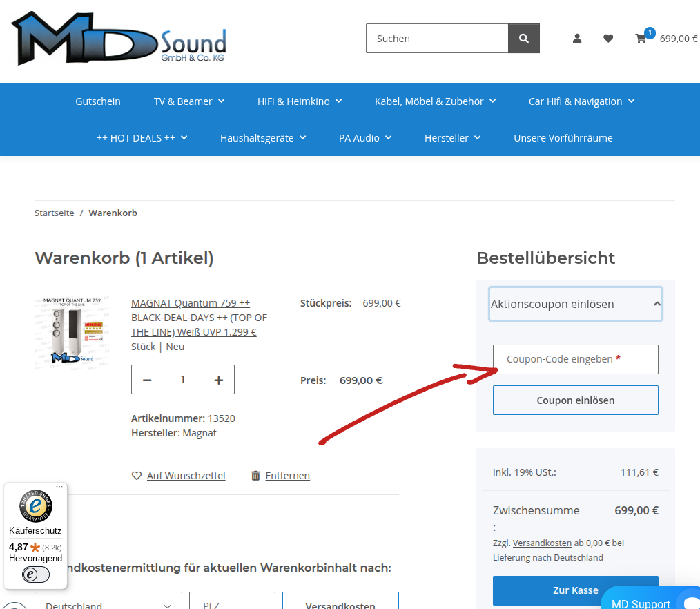Decrease quantity with the minus button
Image resolution: width=700 pixels, height=609 pixels.
point(147,380)
